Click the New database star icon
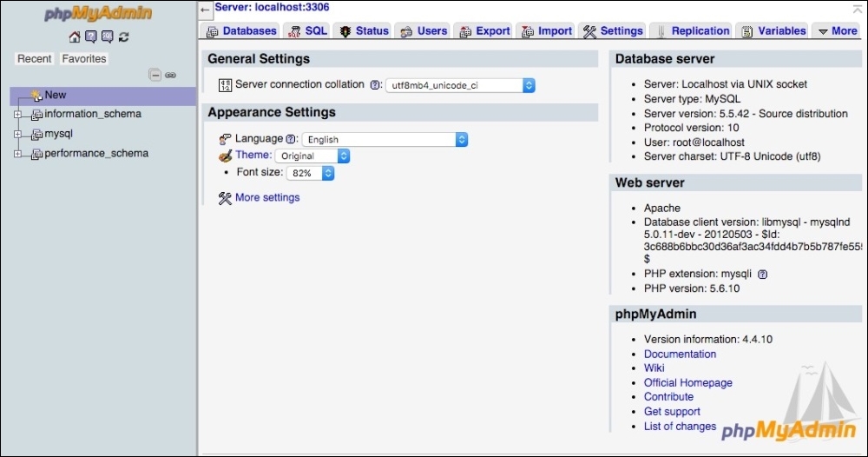 [36, 96]
